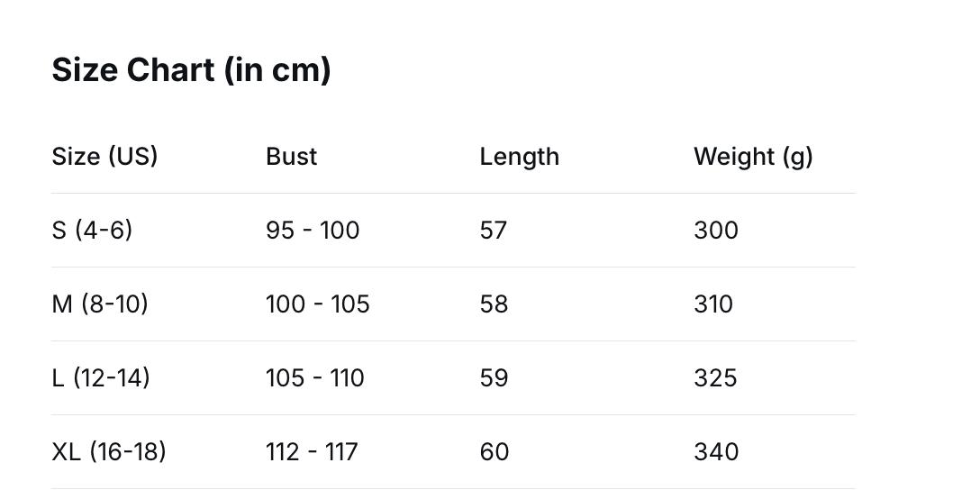Image resolution: width=980 pixels, height=499 pixels.
Task: Click the Length column header
Action: point(519,157)
